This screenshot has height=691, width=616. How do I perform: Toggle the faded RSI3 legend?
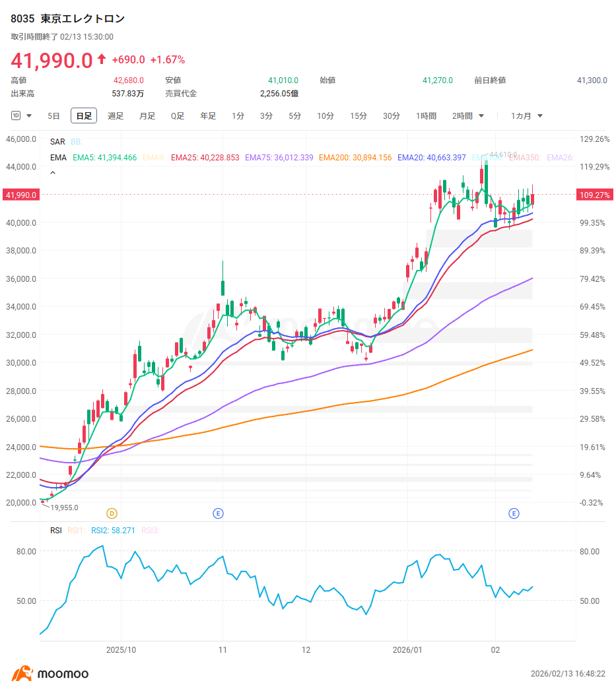point(150,530)
